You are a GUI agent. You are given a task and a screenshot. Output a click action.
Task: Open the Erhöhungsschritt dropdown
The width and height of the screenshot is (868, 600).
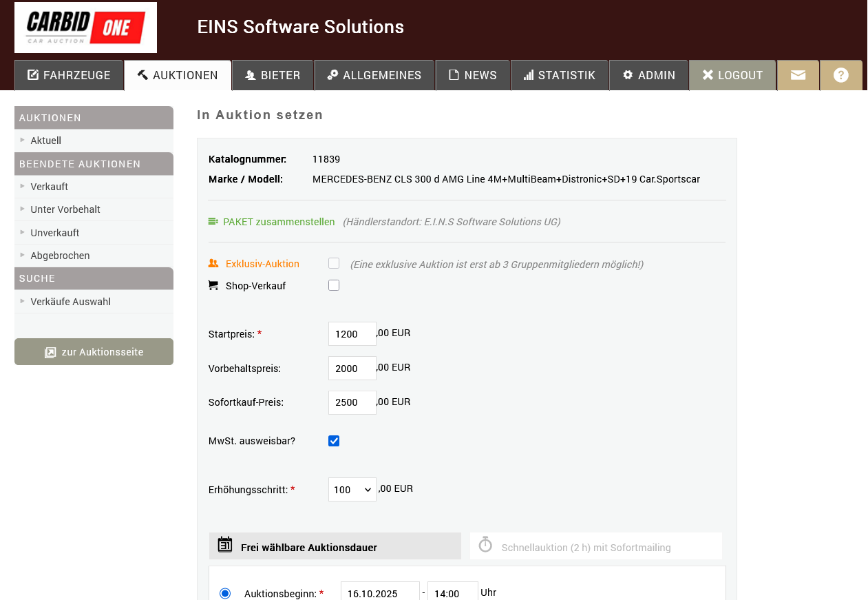pyautogui.click(x=352, y=490)
